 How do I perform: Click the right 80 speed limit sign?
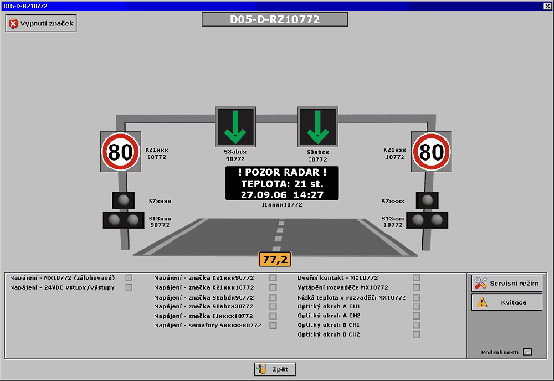tap(431, 152)
